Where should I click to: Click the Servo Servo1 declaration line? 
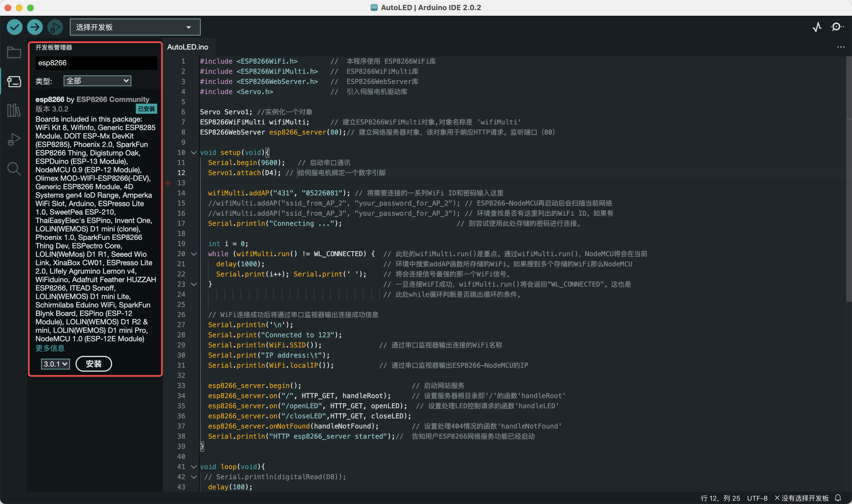click(226, 112)
